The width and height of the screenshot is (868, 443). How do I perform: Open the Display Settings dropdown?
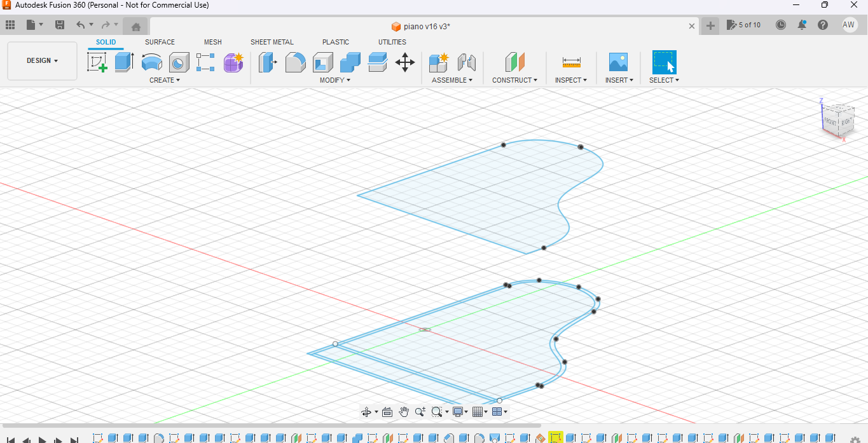(x=460, y=412)
